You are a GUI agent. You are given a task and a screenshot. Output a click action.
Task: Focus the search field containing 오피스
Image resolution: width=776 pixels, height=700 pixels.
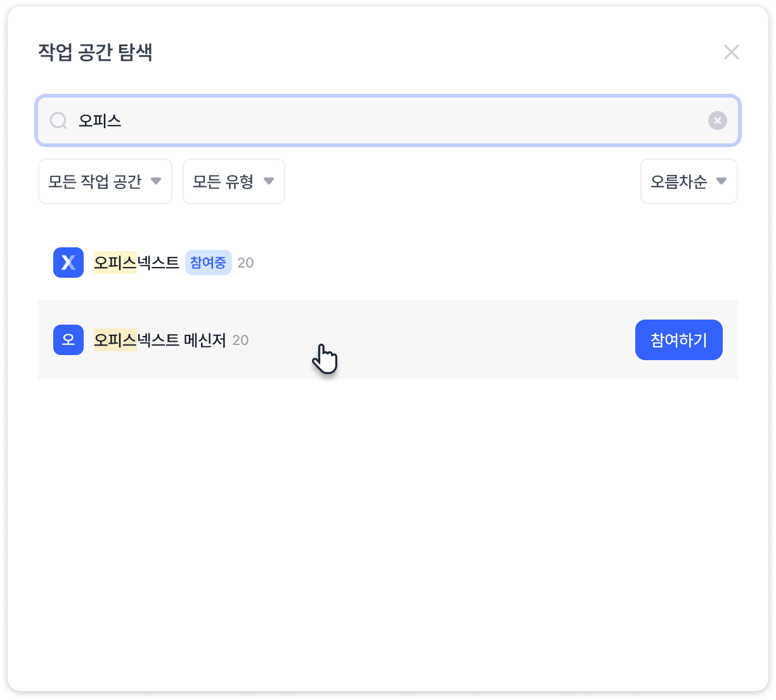click(388, 120)
